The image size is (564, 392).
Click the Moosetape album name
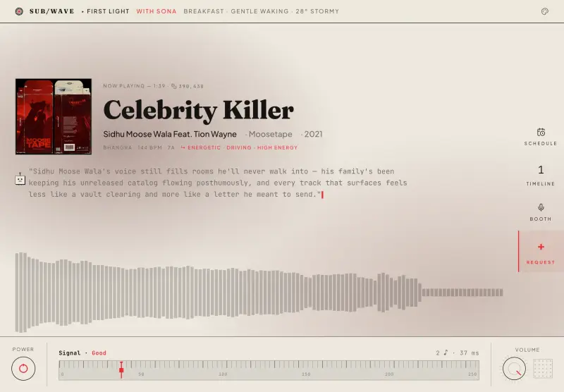pos(271,134)
